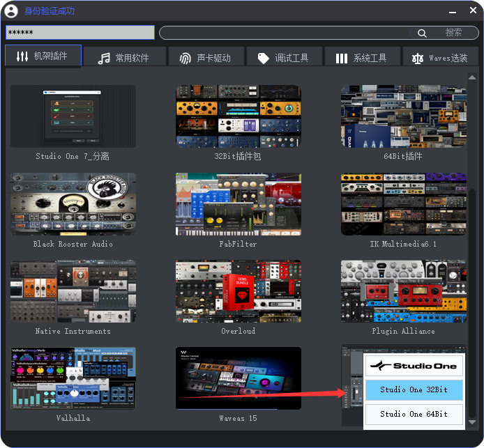This screenshot has height=448, width=484.
Task: Open the 64Bit插件 thumbnail
Action: click(403, 116)
